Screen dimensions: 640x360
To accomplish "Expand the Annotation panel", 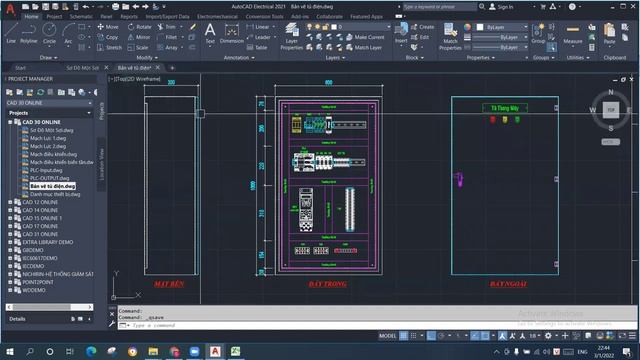I will [239, 58].
